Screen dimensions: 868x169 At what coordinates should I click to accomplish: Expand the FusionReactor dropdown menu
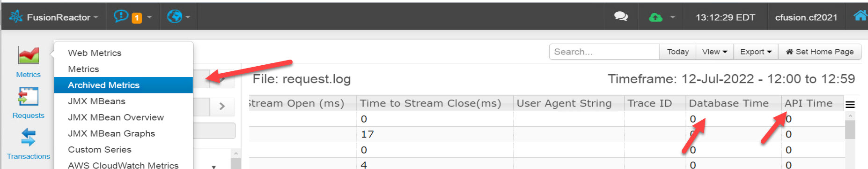coord(54,17)
